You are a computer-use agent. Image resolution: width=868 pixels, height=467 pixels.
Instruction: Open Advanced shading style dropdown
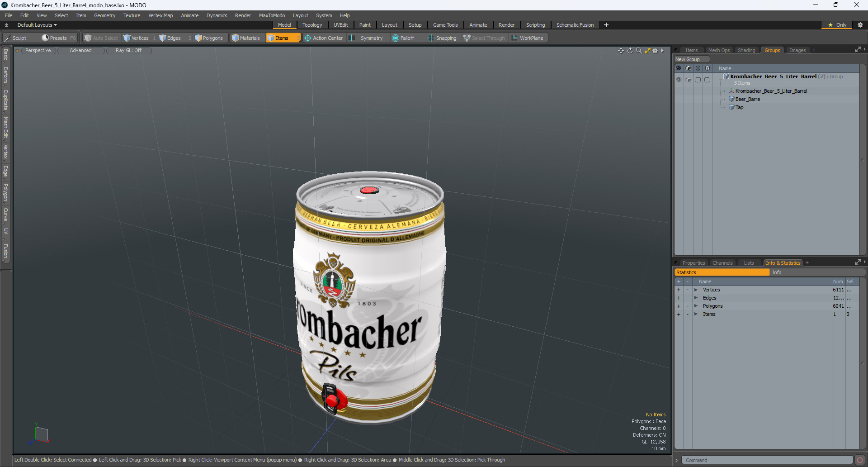[80, 51]
